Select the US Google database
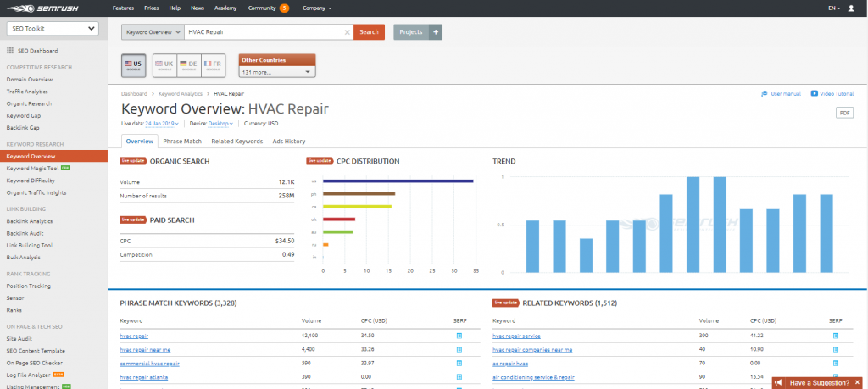This screenshot has width=868, height=389. click(x=133, y=66)
